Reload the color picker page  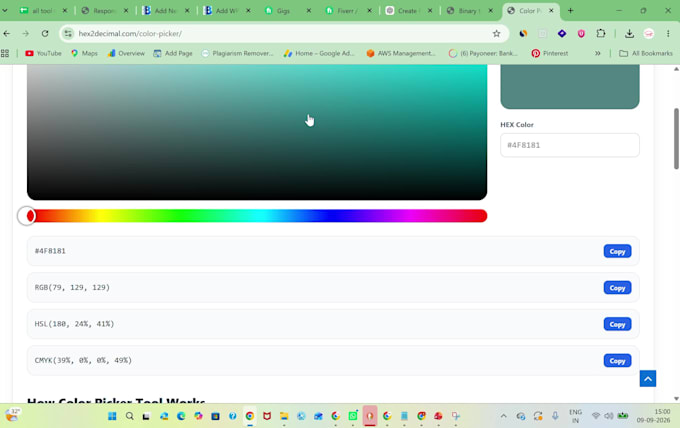45,33
